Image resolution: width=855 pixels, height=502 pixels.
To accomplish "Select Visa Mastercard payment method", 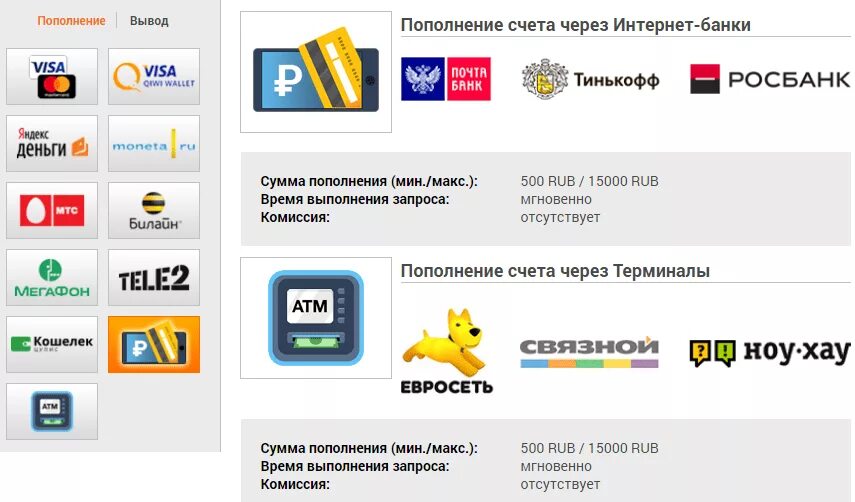I will click(x=52, y=76).
